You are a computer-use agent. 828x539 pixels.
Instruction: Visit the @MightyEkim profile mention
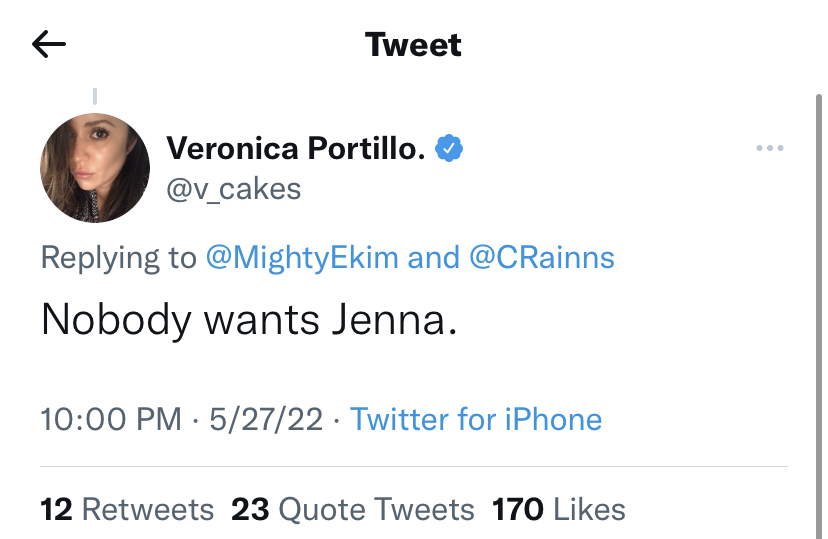[x=302, y=258]
